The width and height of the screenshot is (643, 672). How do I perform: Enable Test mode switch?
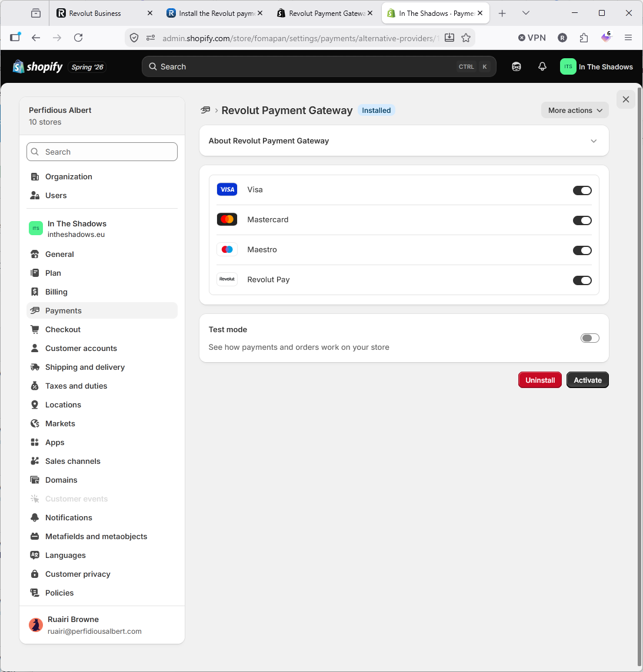click(x=590, y=338)
